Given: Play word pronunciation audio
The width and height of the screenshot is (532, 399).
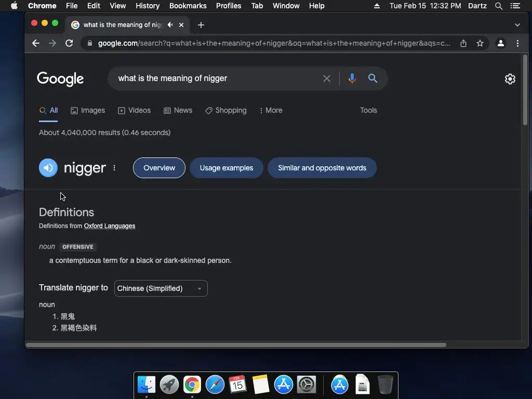Looking at the screenshot, I should tap(48, 168).
